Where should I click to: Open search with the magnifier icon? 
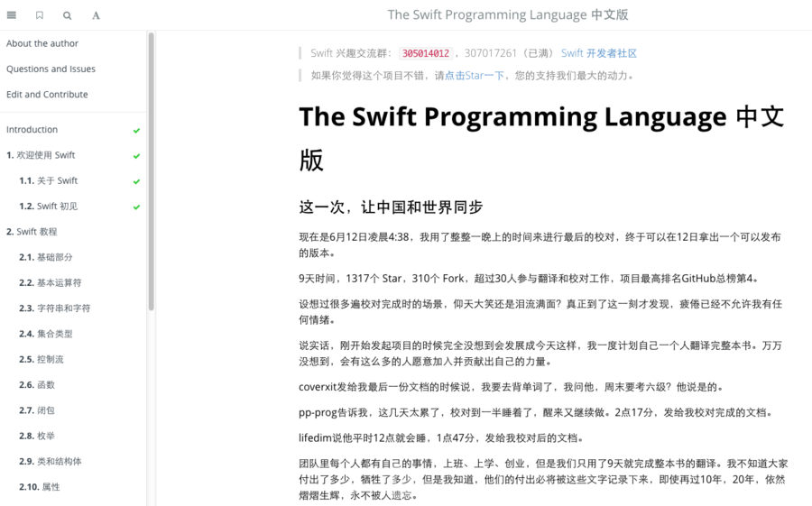point(68,15)
